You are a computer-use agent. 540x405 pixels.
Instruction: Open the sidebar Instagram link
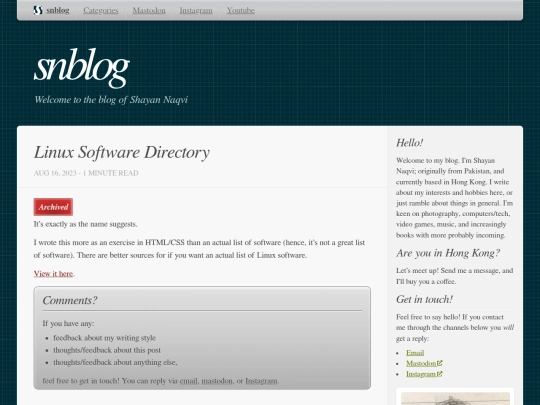tap(421, 374)
